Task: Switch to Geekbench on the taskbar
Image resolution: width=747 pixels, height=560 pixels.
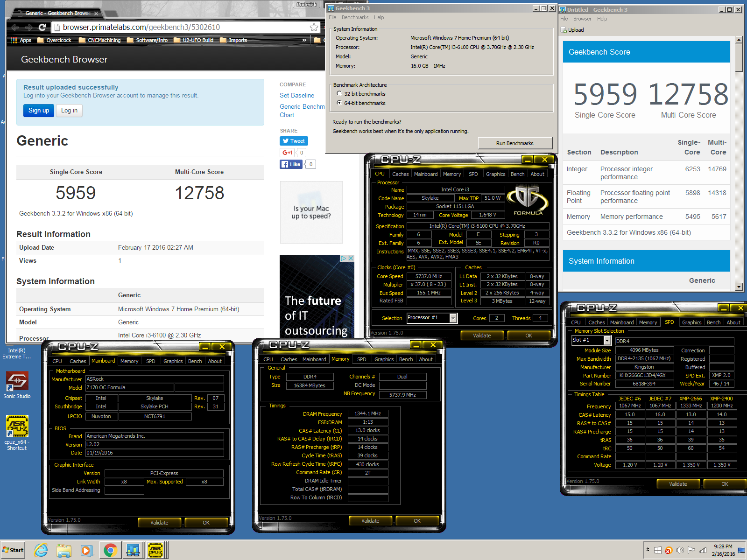Action: (x=133, y=551)
